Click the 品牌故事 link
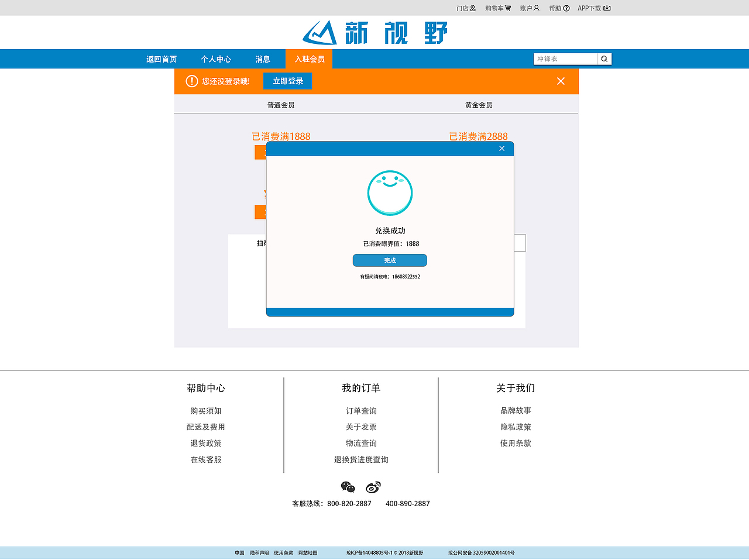 (515, 410)
